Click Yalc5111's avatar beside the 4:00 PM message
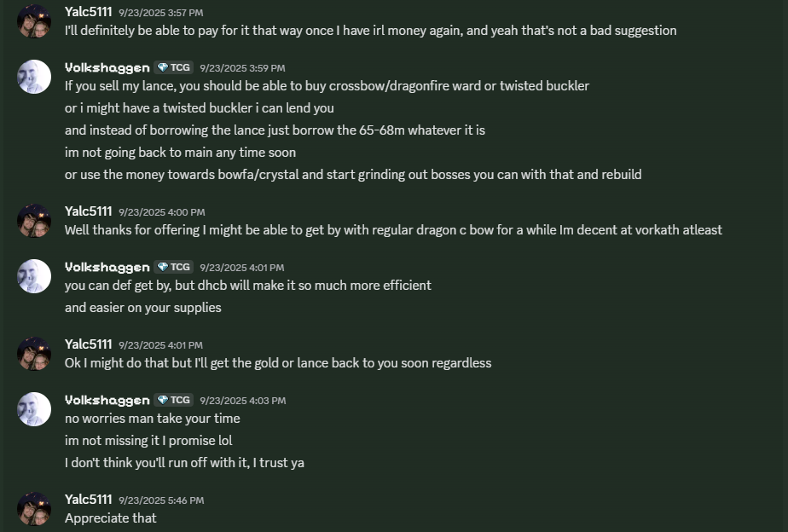The image size is (788, 532). pos(34,221)
